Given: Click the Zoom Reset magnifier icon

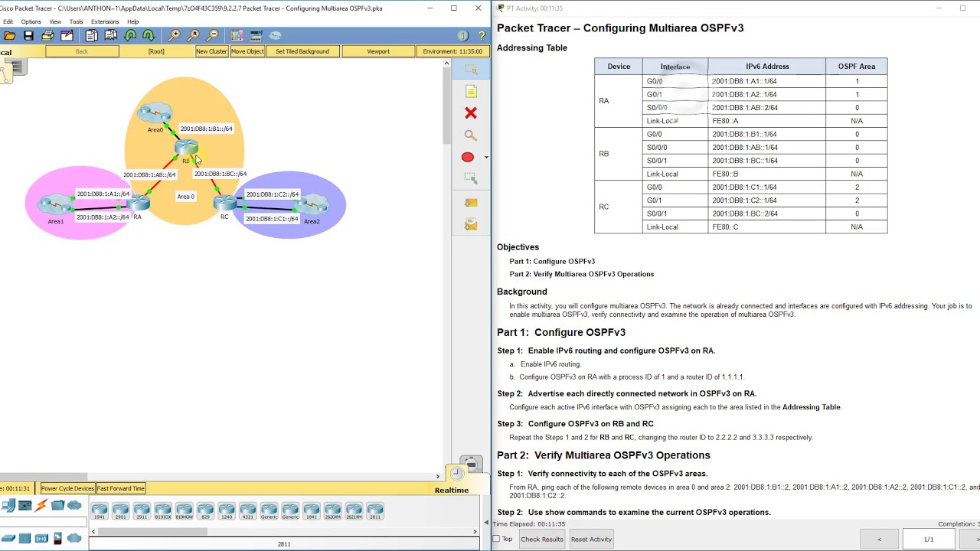Looking at the screenshot, I should [194, 36].
